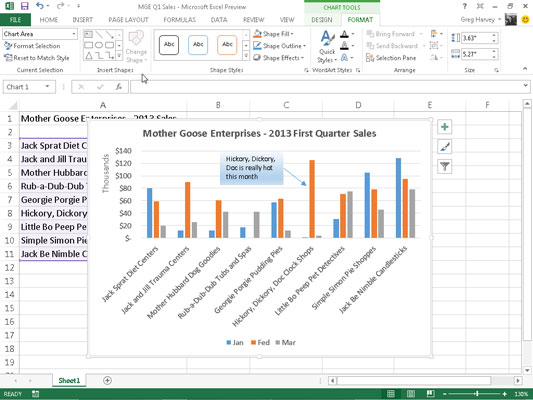Click the Chart Elements plus button
This screenshot has height=400, width=533.
tap(444, 127)
